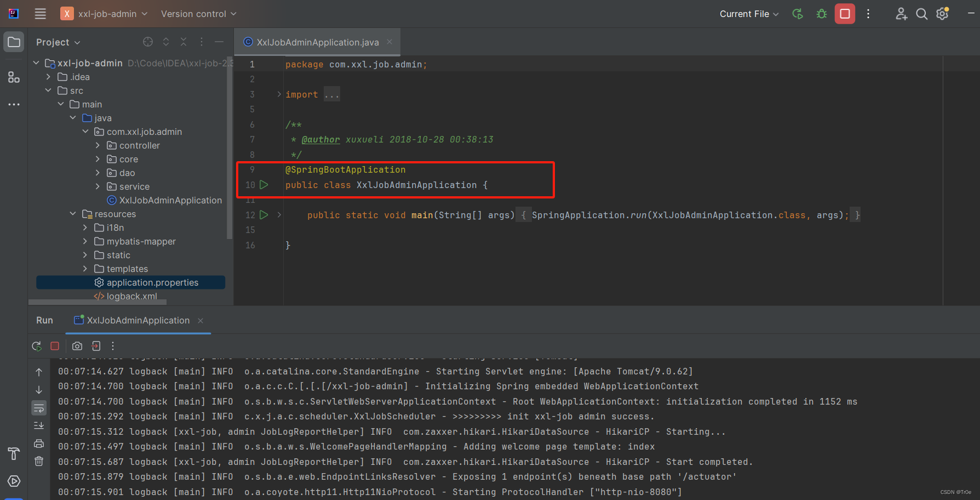Toggle soft-wrap in the console
Image resolution: width=980 pixels, height=500 pixels.
point(39,408)
